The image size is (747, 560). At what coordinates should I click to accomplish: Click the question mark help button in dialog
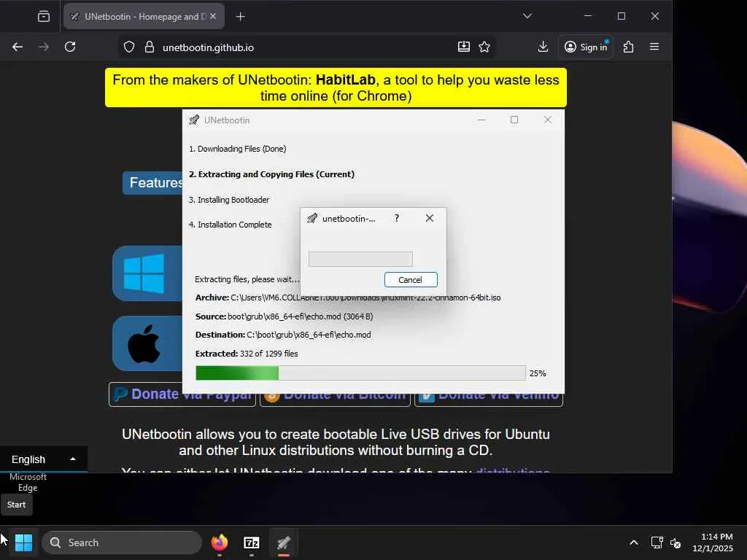coord(396,218)
